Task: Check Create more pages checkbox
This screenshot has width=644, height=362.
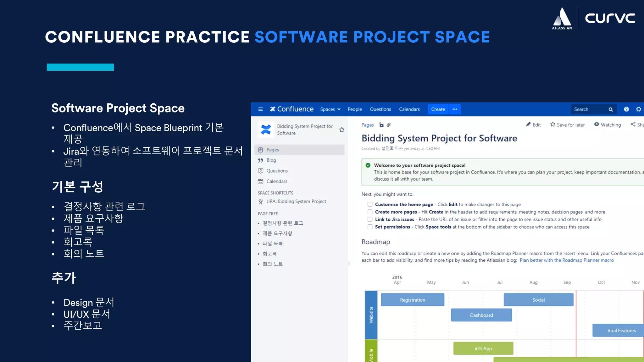Action: [x=370, y=212]
